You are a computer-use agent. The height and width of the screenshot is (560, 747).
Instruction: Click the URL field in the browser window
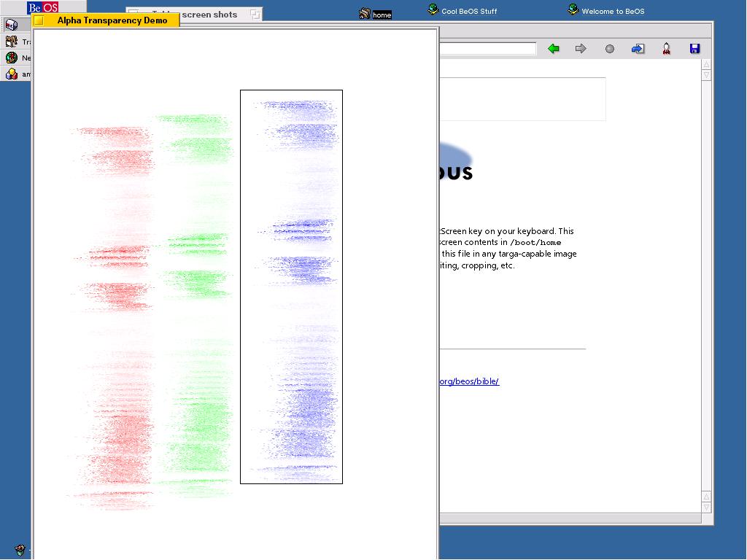point(488,49)
